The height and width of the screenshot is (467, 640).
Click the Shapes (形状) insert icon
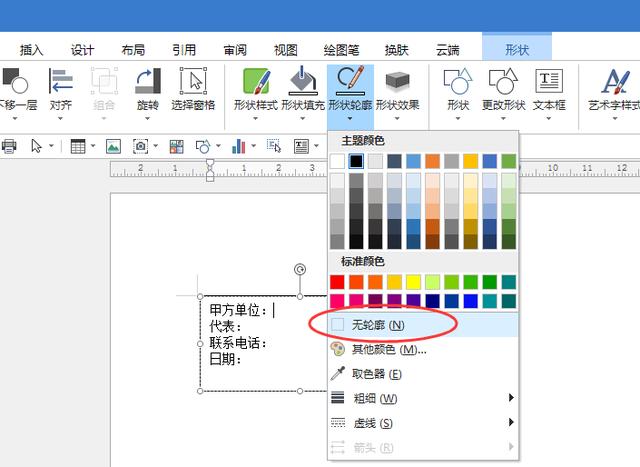pyautogui.click(x=458, y=81)
